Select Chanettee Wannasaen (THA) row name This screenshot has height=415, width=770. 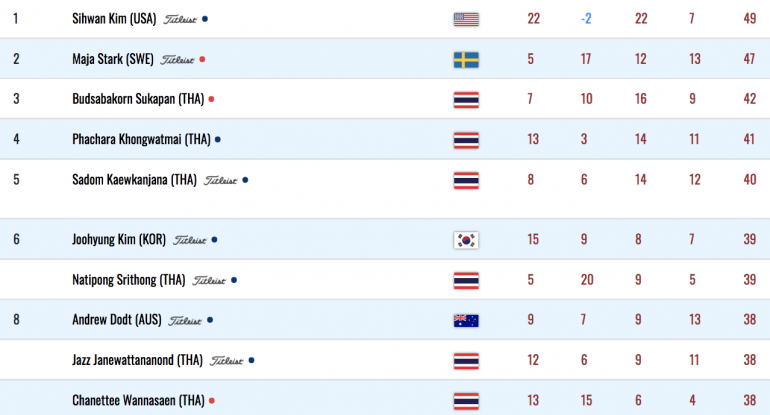click(138, 400)
